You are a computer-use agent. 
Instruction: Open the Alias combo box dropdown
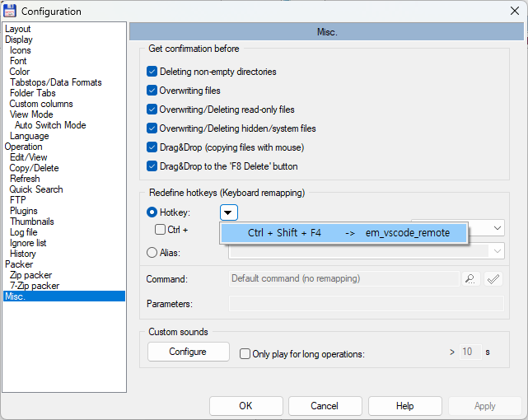[x=498, y=251]
